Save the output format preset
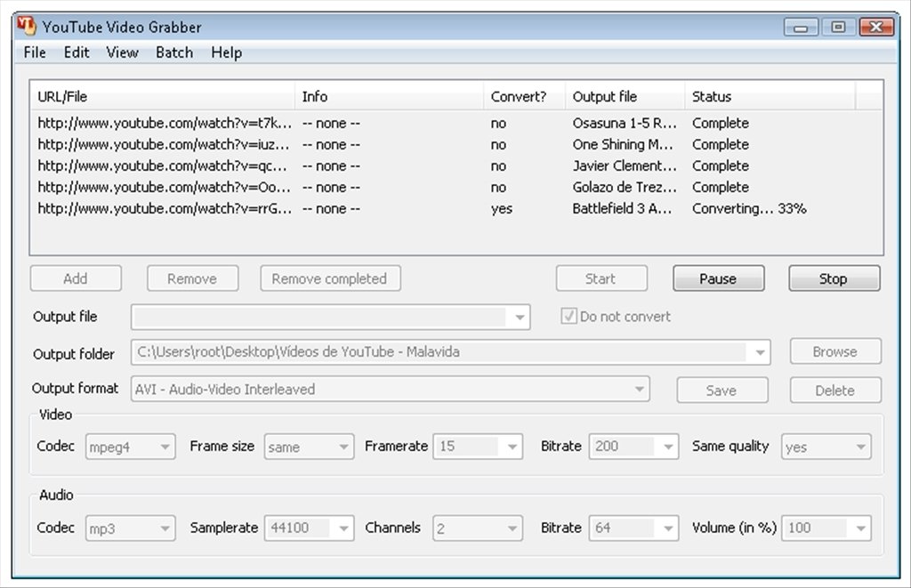The height and width of the screenshot is (588, 911). [x=722, y=390]
